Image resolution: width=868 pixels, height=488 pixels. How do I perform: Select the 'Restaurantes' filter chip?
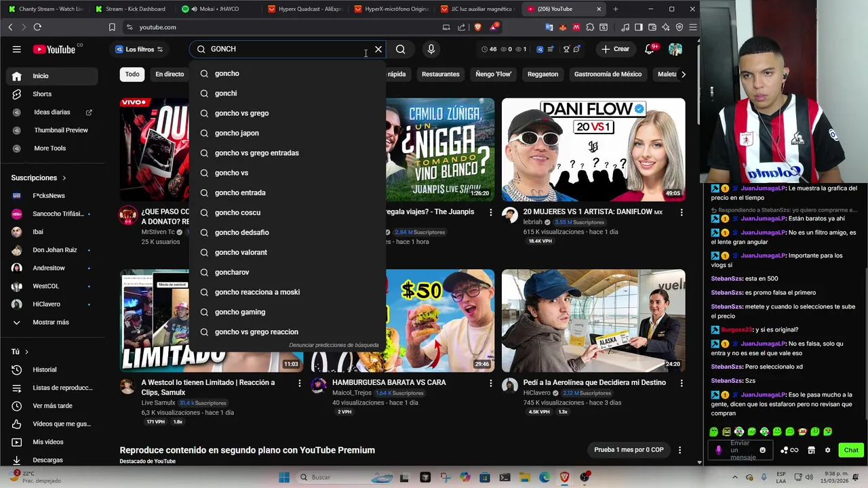(440, 74)
